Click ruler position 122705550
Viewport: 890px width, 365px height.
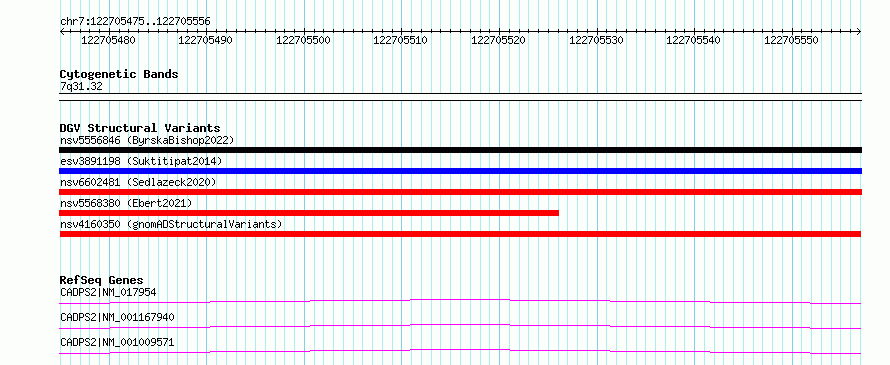tap(791, 40)
